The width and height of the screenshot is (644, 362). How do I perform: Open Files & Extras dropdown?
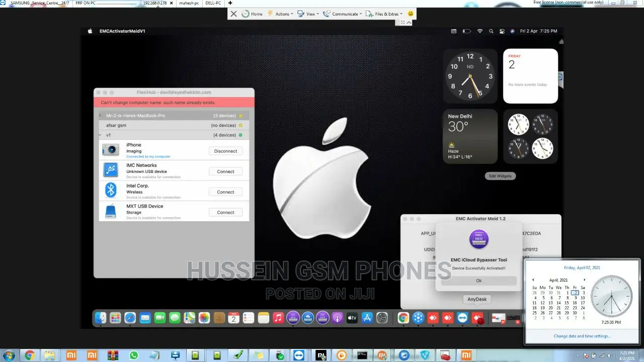point(384,14)
